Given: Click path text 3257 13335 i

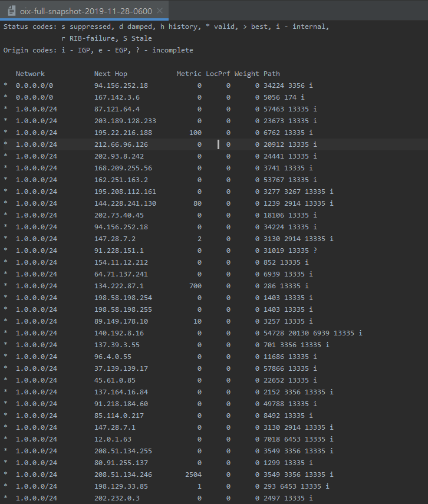Looking at the screenshot, I should (x=288, y=321).
